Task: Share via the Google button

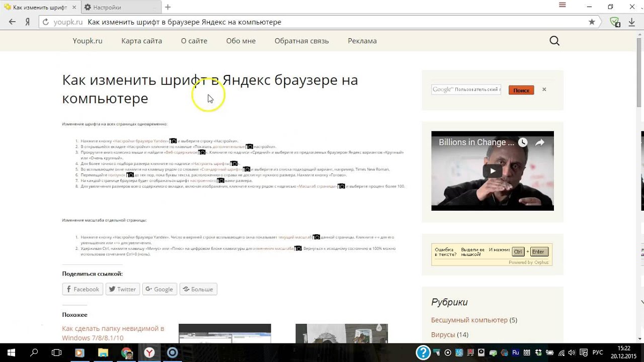Action: point(159,289)
